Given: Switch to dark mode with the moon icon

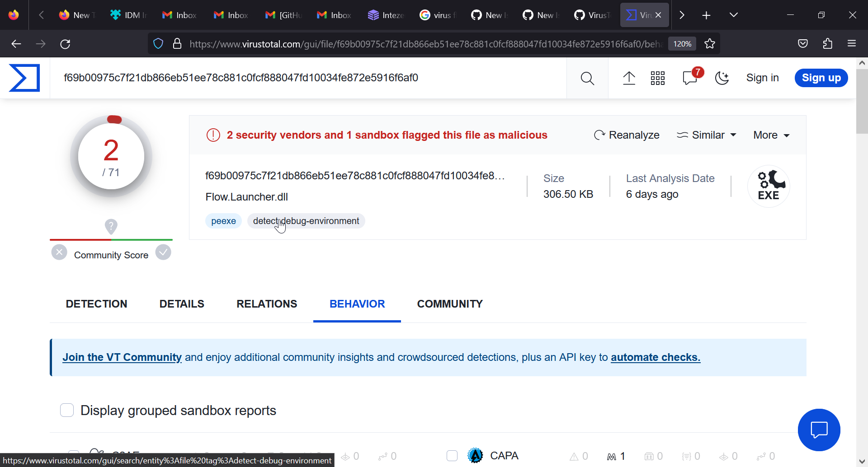Looking at the screenshot, I should click(722, 78).
